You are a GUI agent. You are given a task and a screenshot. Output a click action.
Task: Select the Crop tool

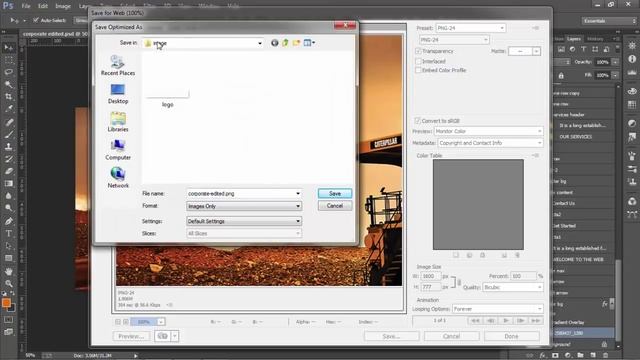click(x=9, y=97)
